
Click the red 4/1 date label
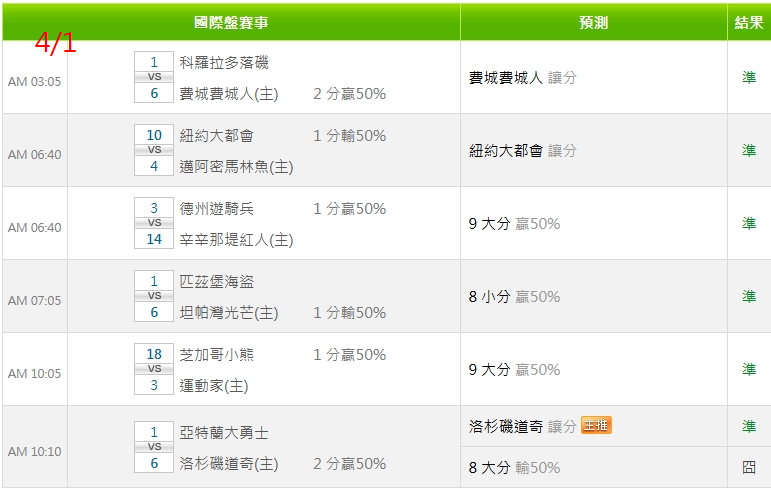[x=55, y=43]
